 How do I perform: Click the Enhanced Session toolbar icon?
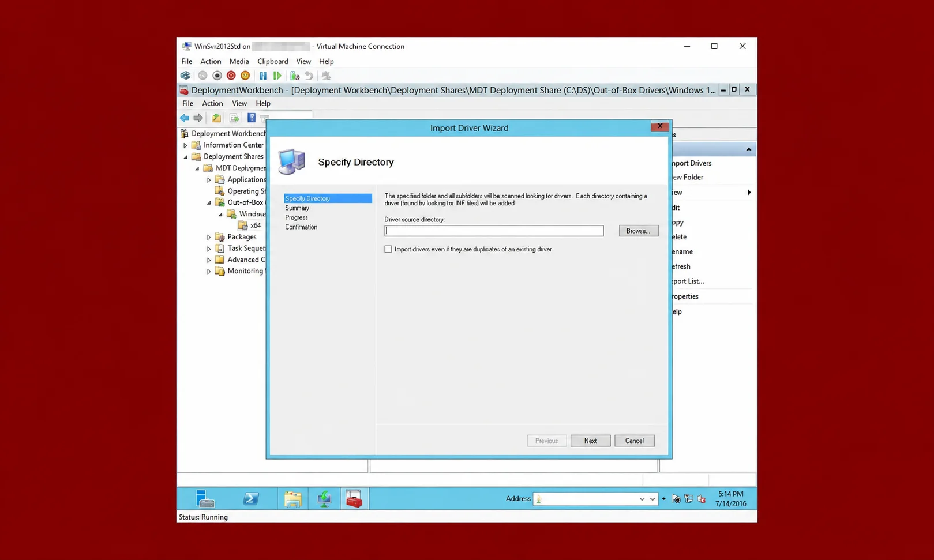(326, 76)
